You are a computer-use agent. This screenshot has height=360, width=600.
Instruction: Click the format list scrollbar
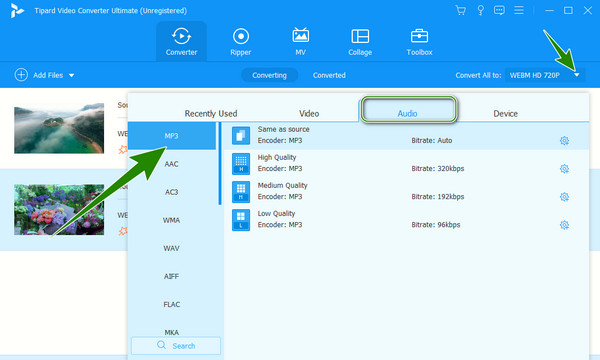220,164
